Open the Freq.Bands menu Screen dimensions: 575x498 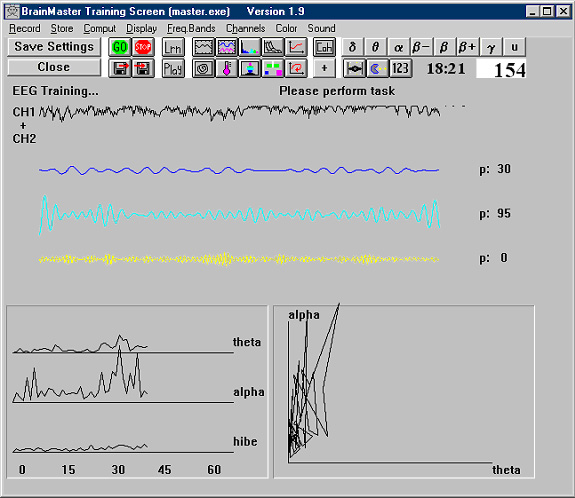191,28
